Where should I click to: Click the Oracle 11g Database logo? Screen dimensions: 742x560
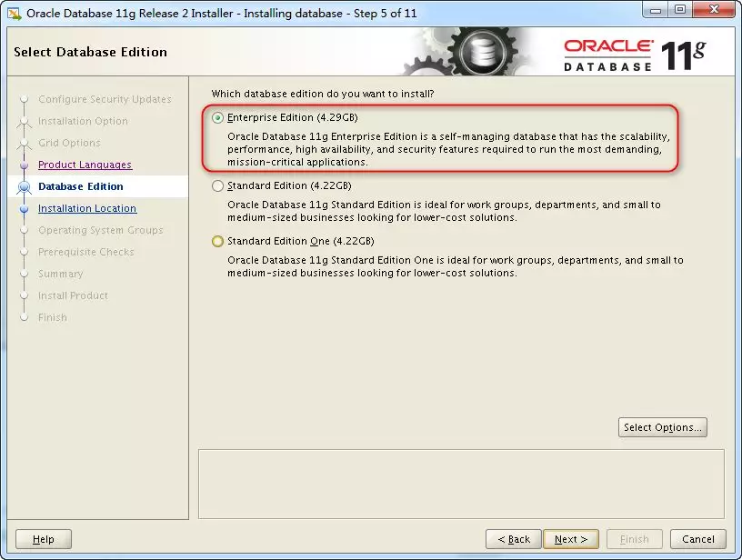635,55
